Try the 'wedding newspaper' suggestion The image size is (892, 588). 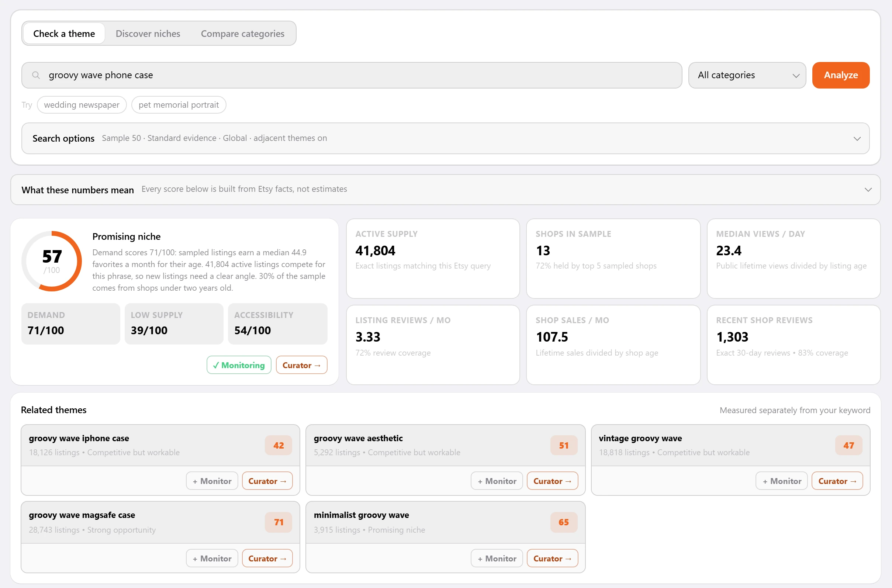82,105
